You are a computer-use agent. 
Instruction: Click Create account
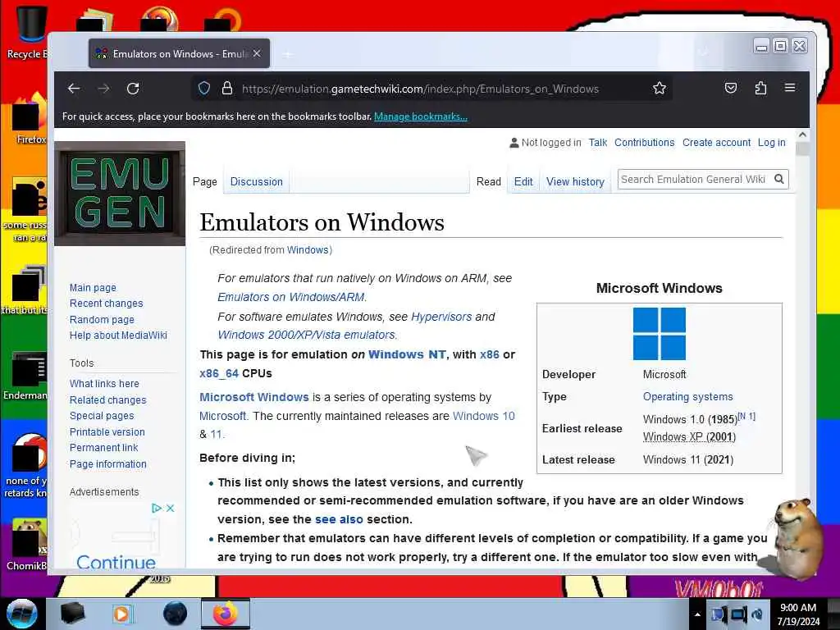pyautogui.click(x=716, y=143)
